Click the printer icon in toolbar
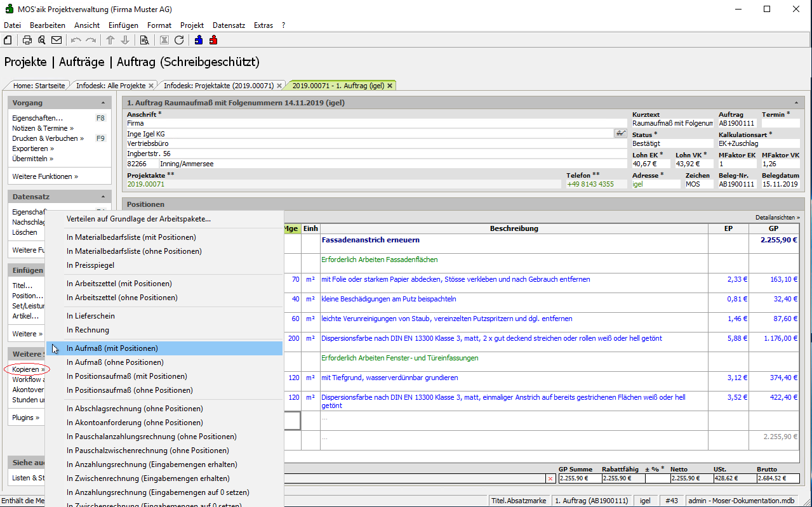 click(x=27, y=40)
